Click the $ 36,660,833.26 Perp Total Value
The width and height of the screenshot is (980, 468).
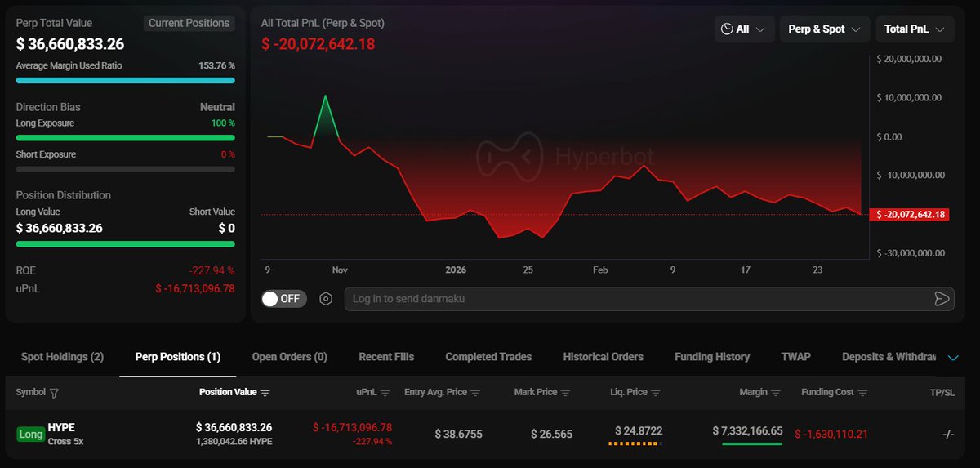(x=70, y=44)
